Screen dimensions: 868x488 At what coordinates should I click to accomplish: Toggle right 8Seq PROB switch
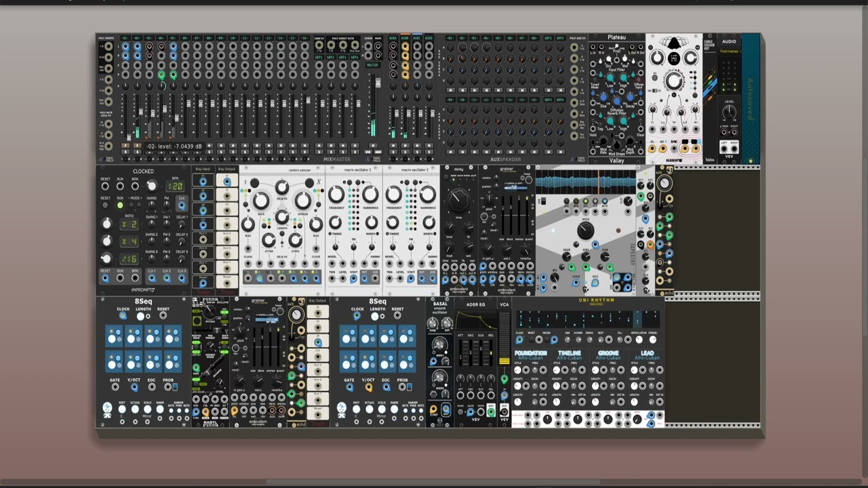(x=410, y=387)
